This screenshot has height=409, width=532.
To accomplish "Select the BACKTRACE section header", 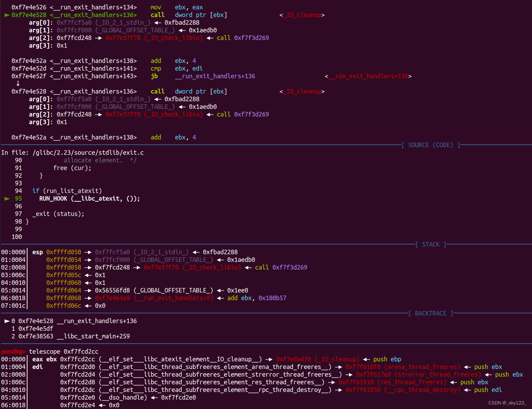I will click(x=430, y=313).
